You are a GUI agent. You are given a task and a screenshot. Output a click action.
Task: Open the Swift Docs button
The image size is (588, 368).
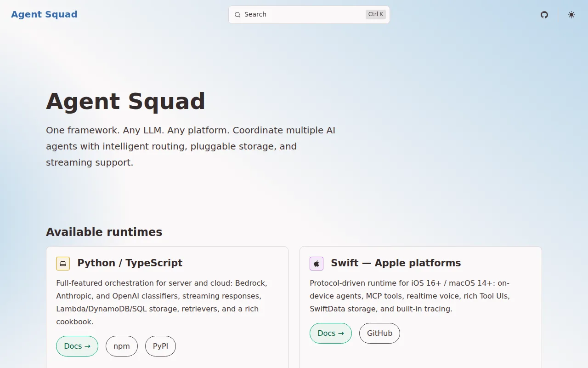pyautogui.click(x=331, y=333)
